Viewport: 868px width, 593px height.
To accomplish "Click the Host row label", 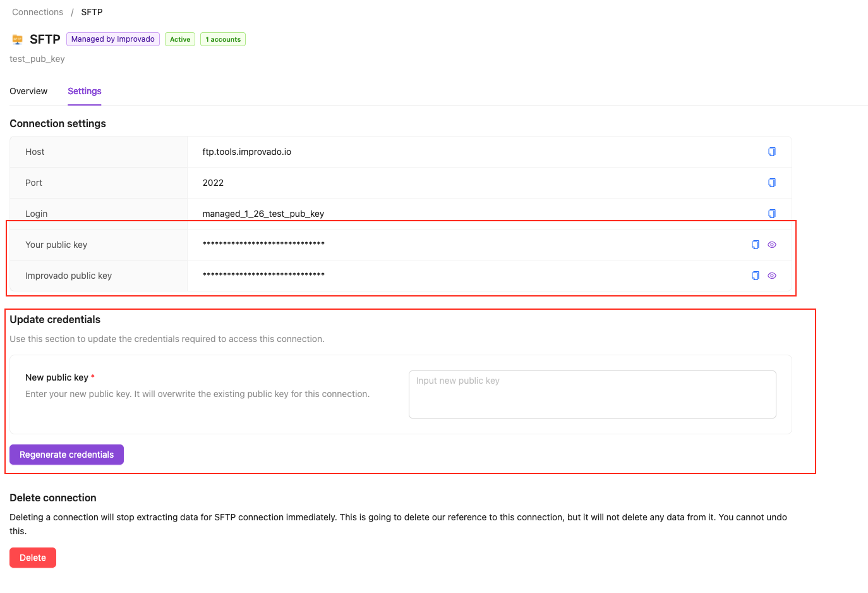I will pos(35,152).
